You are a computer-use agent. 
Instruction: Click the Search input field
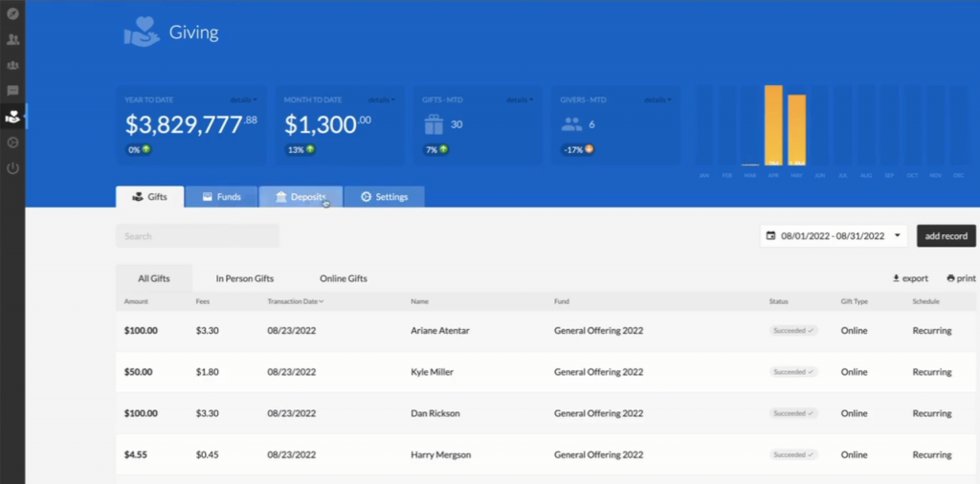197,236
